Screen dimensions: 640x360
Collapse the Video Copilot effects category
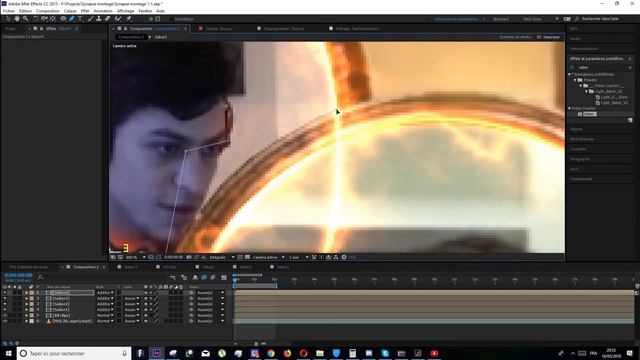click(x=570, y=108)
